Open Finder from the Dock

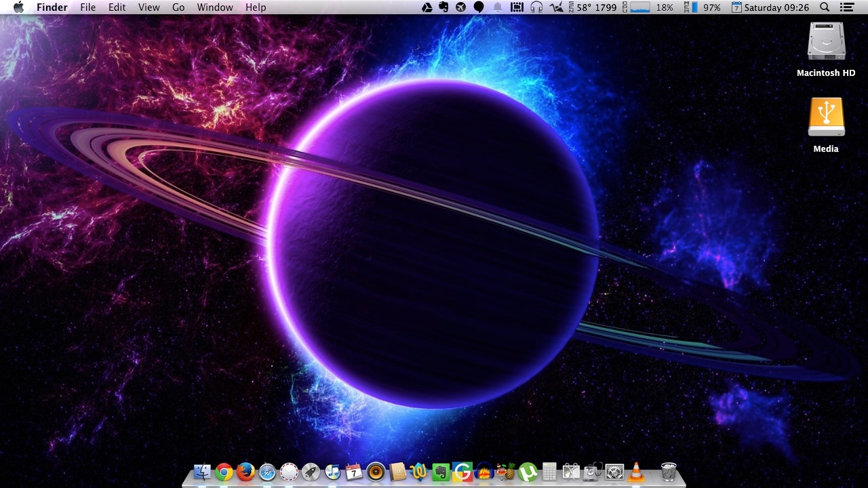(x=202, y=472)
